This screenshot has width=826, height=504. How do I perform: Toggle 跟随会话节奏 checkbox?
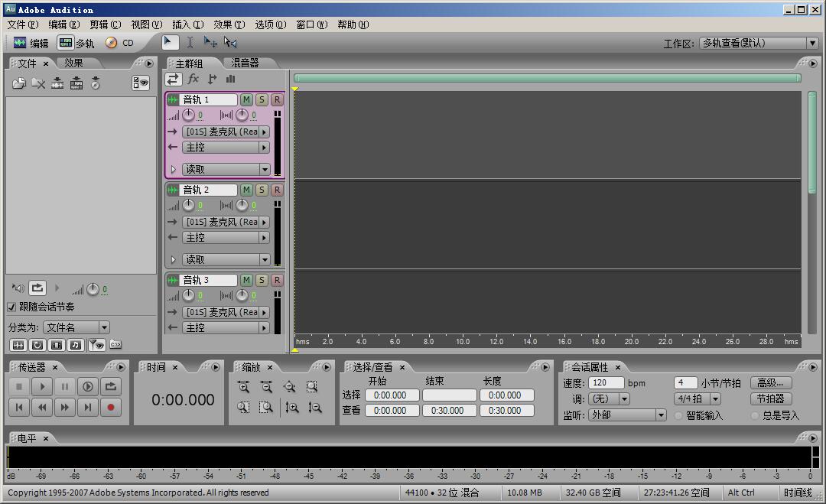coord(11,307)
